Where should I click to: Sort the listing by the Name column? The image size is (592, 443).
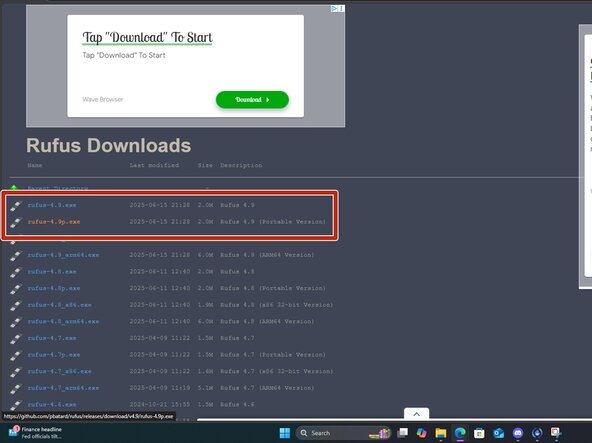coord(35,165)
